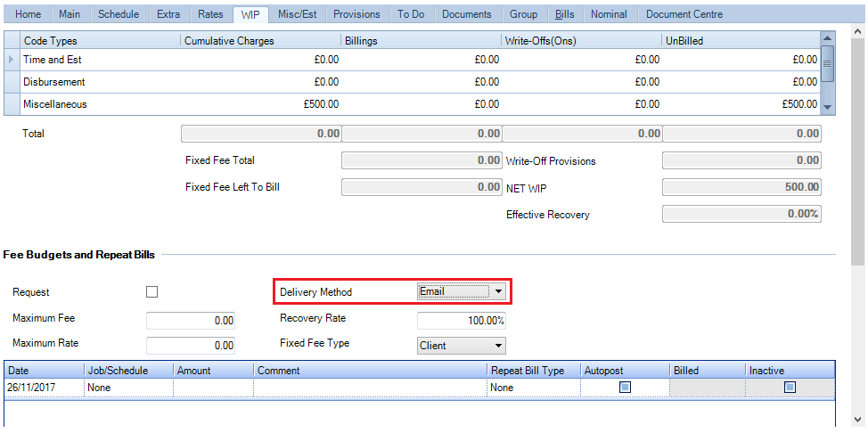Toggle Autopost checkbox in 26/11/2017 row

[625, 388]
